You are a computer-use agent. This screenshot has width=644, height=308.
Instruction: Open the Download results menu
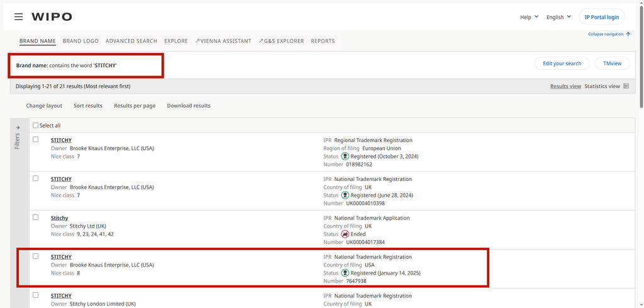pos(189,106)
